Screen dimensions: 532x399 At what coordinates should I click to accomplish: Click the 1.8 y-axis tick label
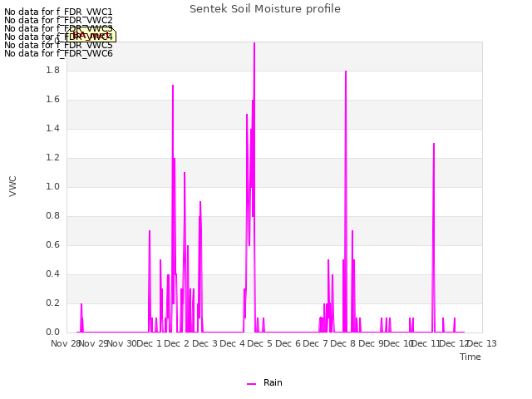tap(52, 70)
